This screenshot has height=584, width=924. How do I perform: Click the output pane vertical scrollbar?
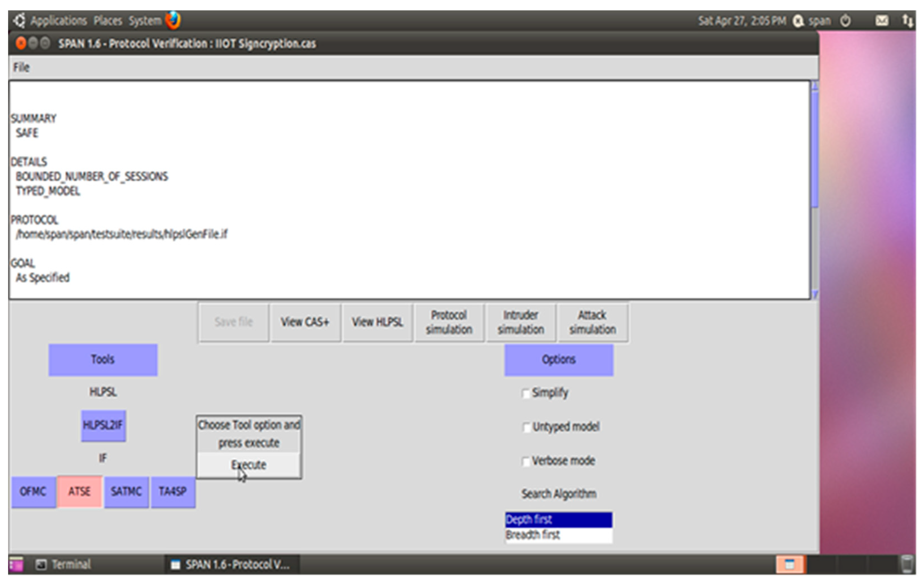[x=815, y=150]
